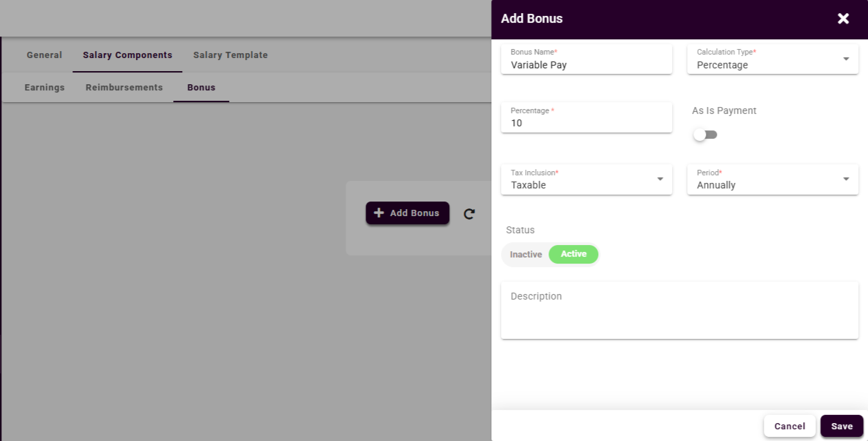Image resolution: width=868 pixels, height=441 pixels.
Task: Select the Active status option
Action: tap(573, 255)
